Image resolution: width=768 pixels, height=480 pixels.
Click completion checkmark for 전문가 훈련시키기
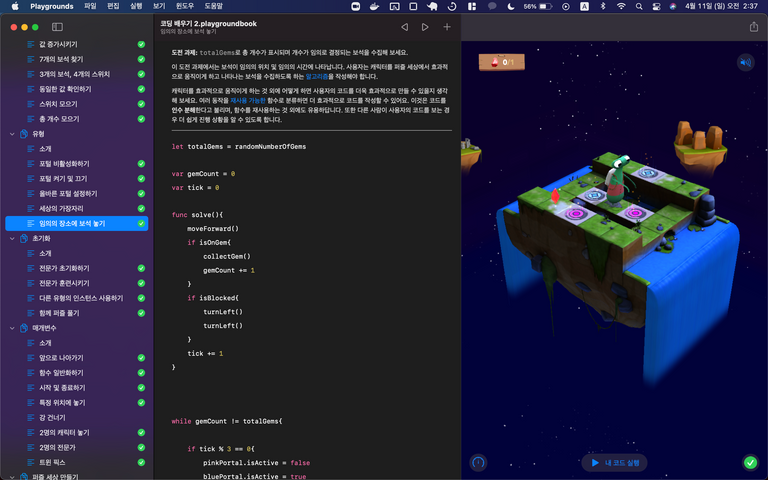click(x=141, y=283)
